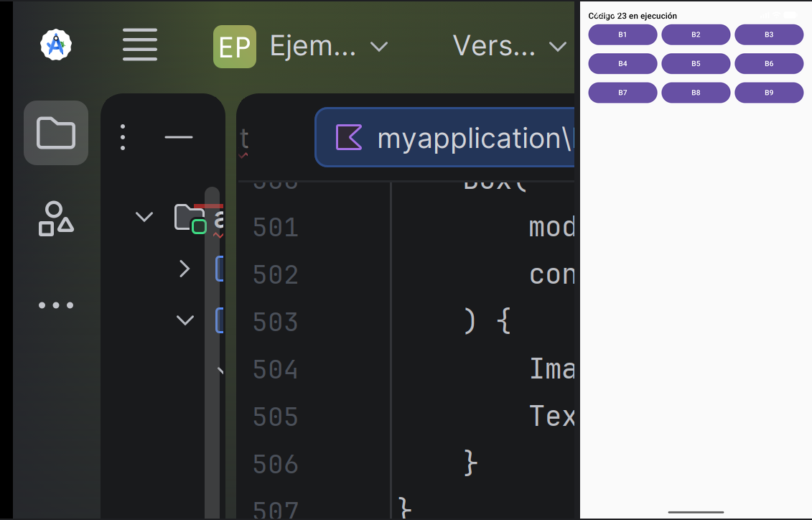The height and width of the screenshot is (520, 812).
Task: Tap the B1 button in emulator
Action: pyautogui.click(x=622, y=34)
